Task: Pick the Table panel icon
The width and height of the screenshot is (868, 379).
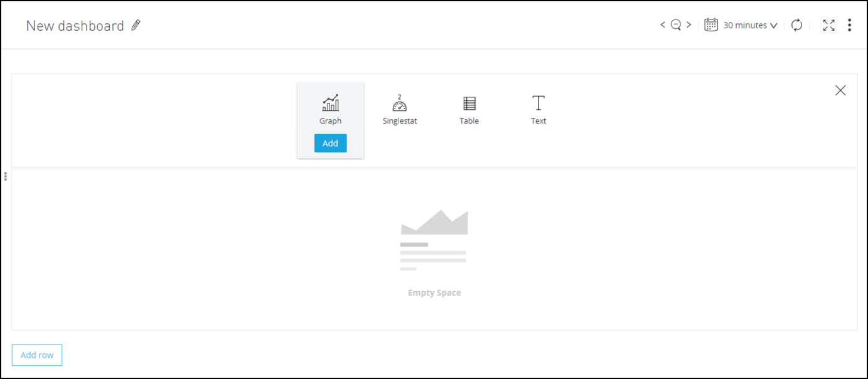Action: click(469, 104)
